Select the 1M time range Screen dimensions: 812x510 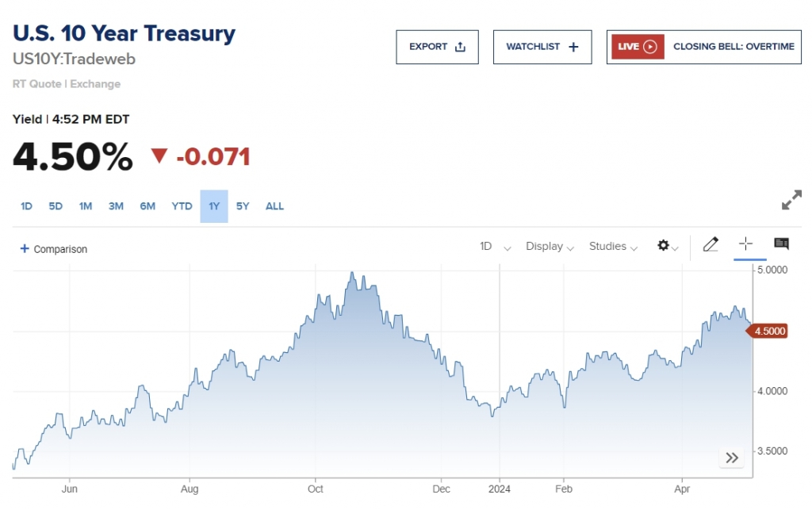click(x=86, y=206)
